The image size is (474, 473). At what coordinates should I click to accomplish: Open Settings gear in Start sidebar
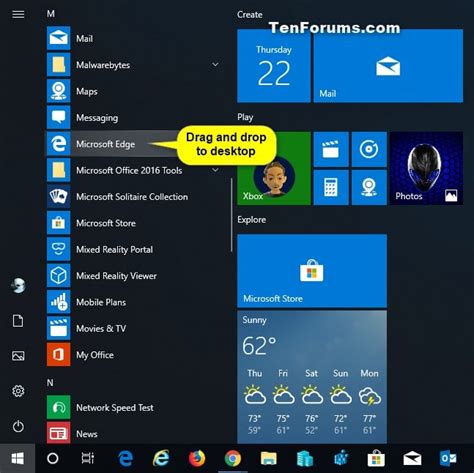[18, 391]
